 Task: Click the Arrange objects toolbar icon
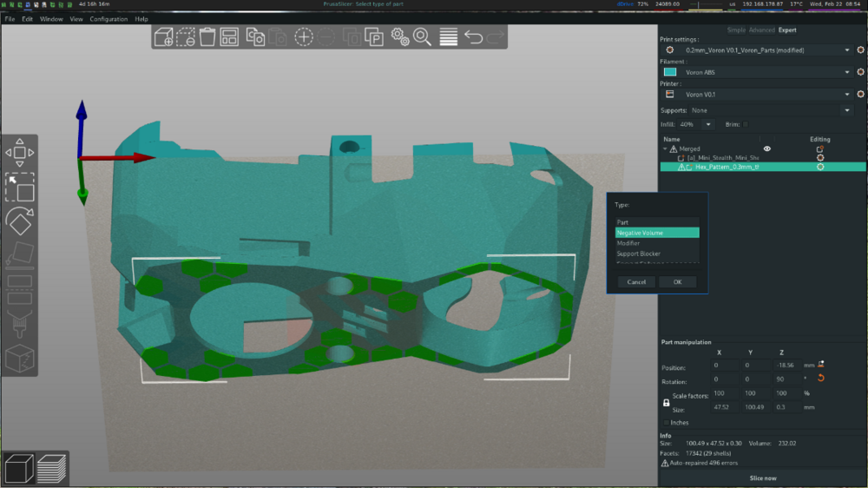(229, 37)
